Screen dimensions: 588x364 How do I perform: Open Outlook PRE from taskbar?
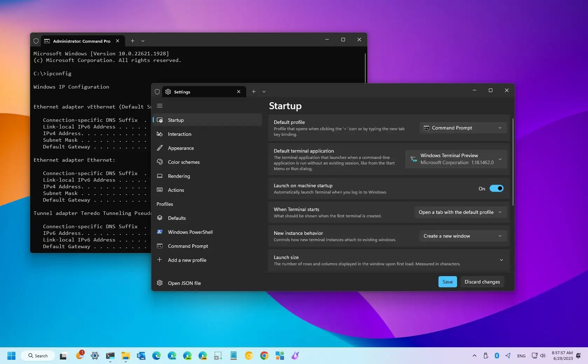pyautogui.click(x=141, y=356)
